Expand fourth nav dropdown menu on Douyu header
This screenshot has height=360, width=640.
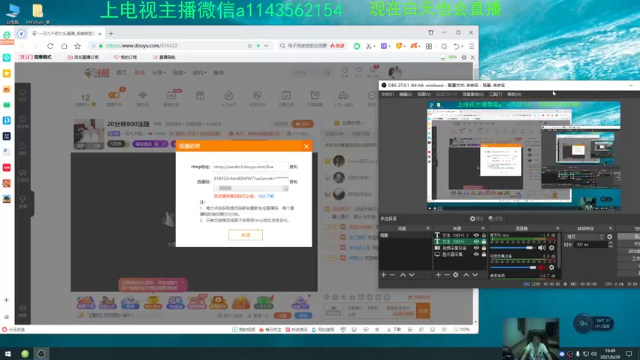coord(179,73)
